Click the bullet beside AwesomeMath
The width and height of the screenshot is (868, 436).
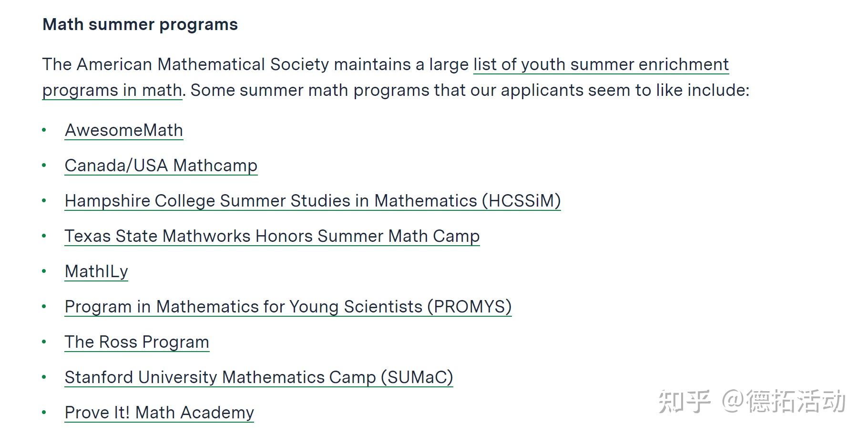(44, 130)
